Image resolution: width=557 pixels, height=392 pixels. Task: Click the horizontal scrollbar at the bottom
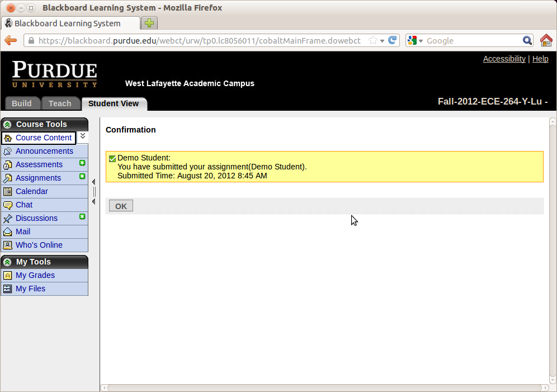(x=324, y=388)
